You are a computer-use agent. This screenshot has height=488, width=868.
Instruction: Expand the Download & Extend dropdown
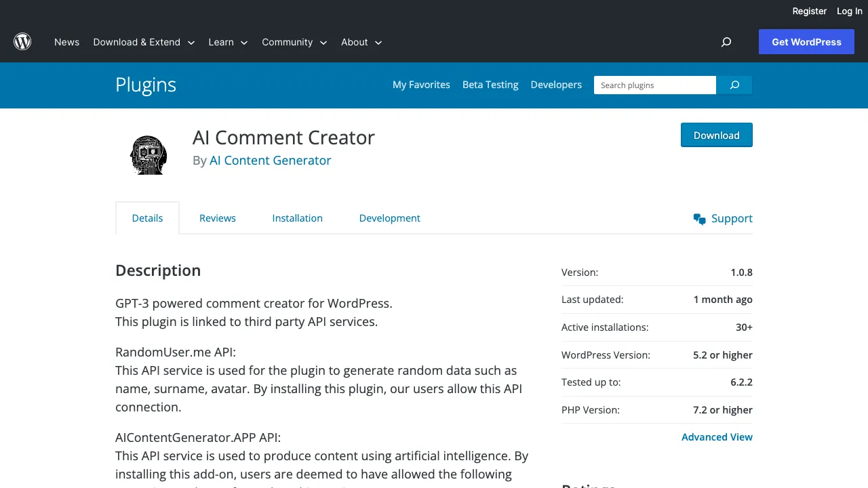click(x=191, y=42)
